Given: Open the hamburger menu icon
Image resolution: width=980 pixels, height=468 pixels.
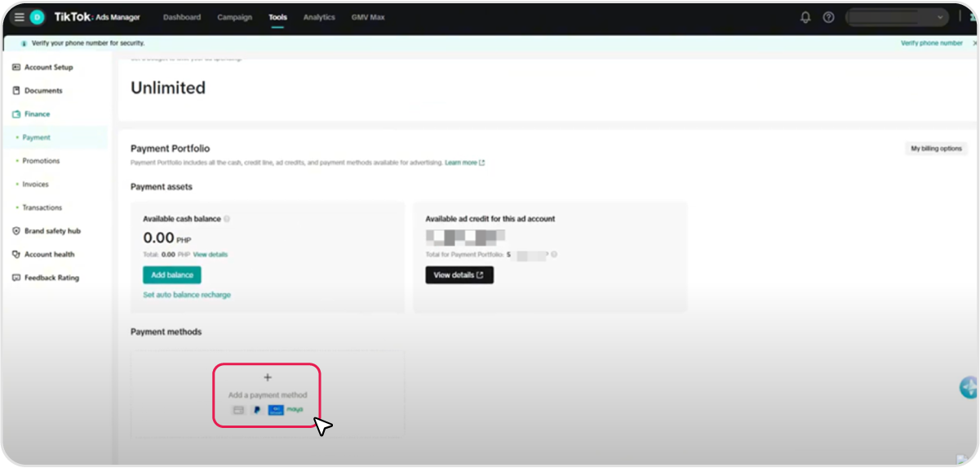Looking at the screenshot, I should (19, 17).
